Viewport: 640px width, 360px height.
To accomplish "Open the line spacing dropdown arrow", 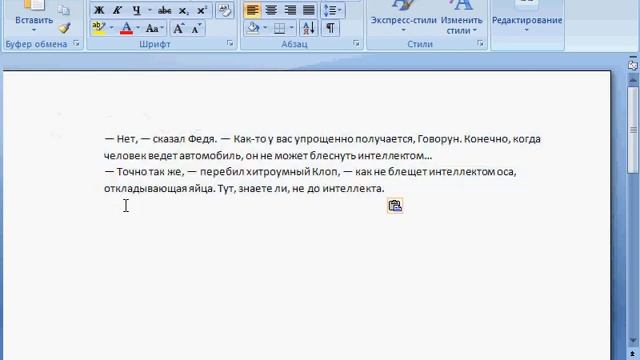I will tap(340, 10).
